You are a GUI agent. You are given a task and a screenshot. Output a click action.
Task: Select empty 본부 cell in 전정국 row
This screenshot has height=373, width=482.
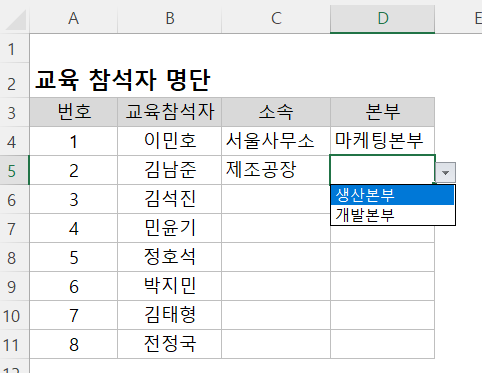click(x=383, y=344)
